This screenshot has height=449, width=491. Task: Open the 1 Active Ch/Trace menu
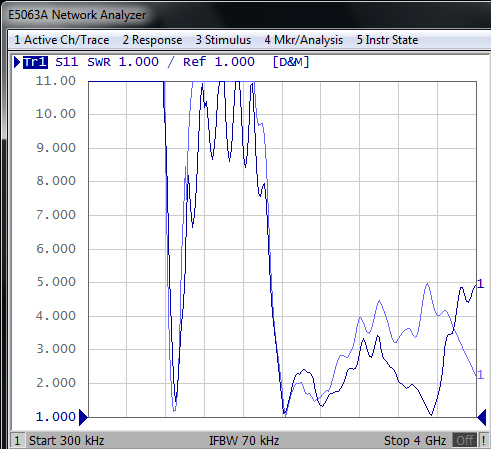tap(62, 40)
